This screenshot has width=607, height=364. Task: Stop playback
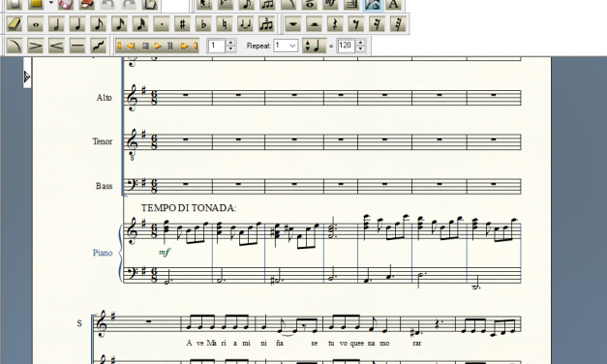coord(145,45)
